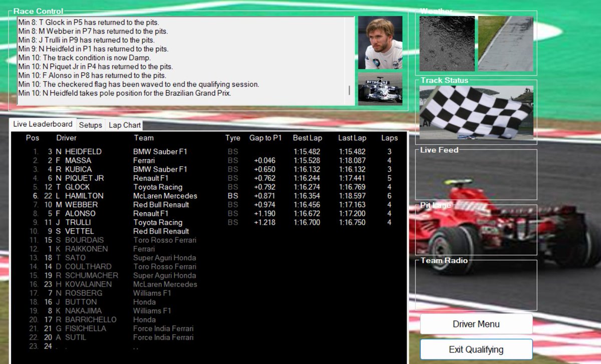Click the 'T Glock in P5' log line

pyautogui.click(x=88, y=23)
